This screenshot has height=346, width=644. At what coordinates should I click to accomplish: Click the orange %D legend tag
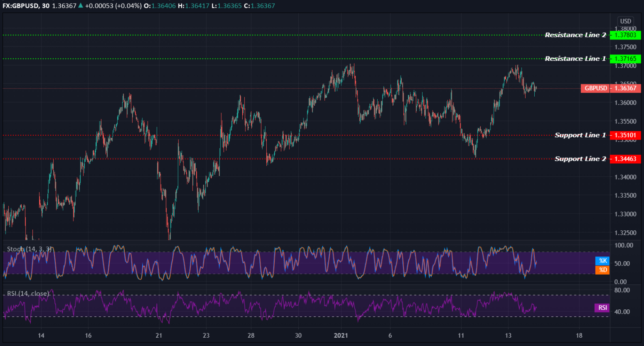point(603,270)
